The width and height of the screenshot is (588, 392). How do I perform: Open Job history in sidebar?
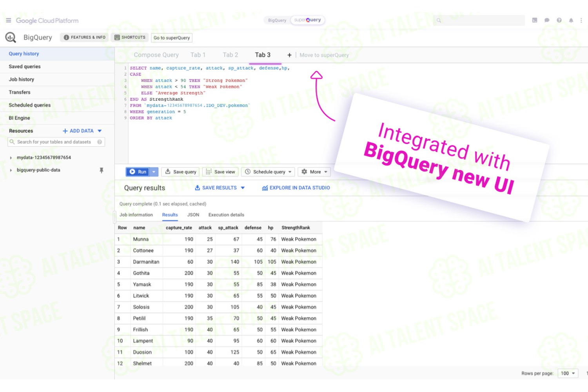[x=57, y=80]
